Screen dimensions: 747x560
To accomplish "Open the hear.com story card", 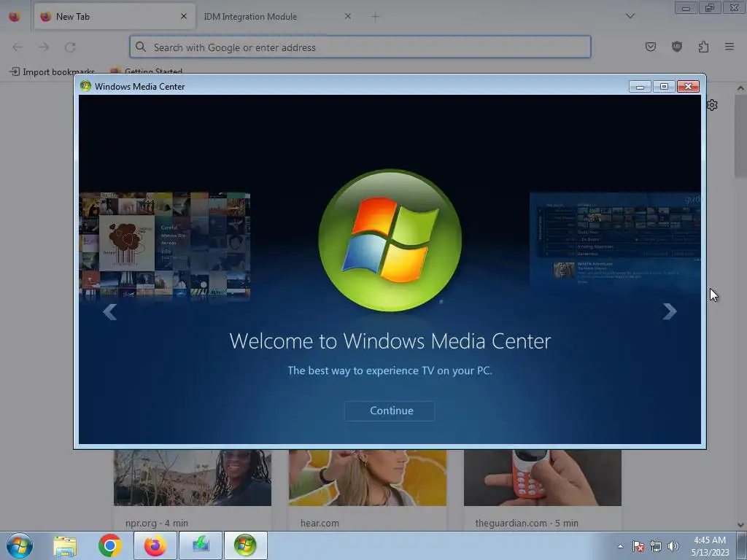I will 368,490.
